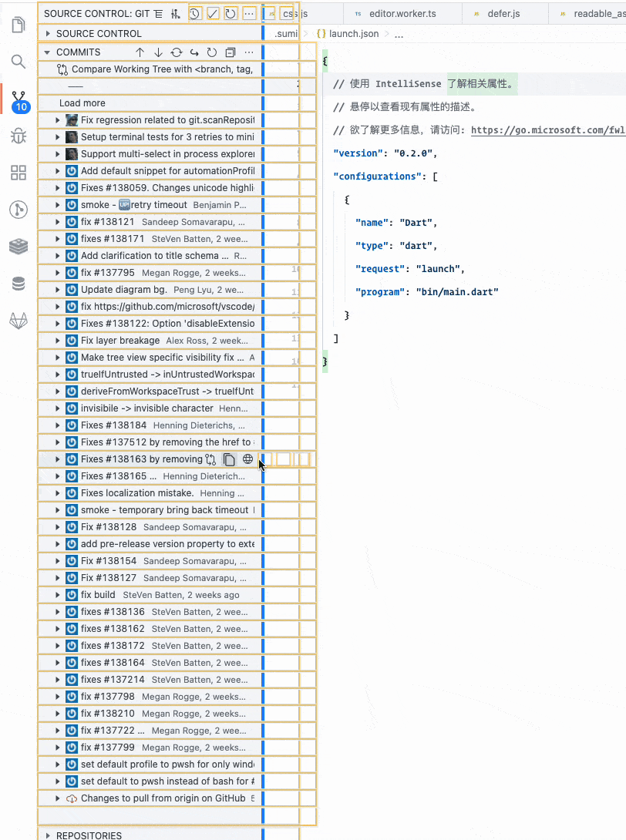Open the Extensions view in activity bar
626x840 pixels.
[x=19, y=173]
